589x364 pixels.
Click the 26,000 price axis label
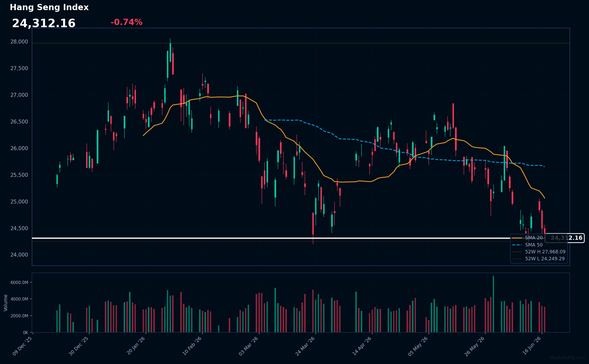click(x=19, y=148)
